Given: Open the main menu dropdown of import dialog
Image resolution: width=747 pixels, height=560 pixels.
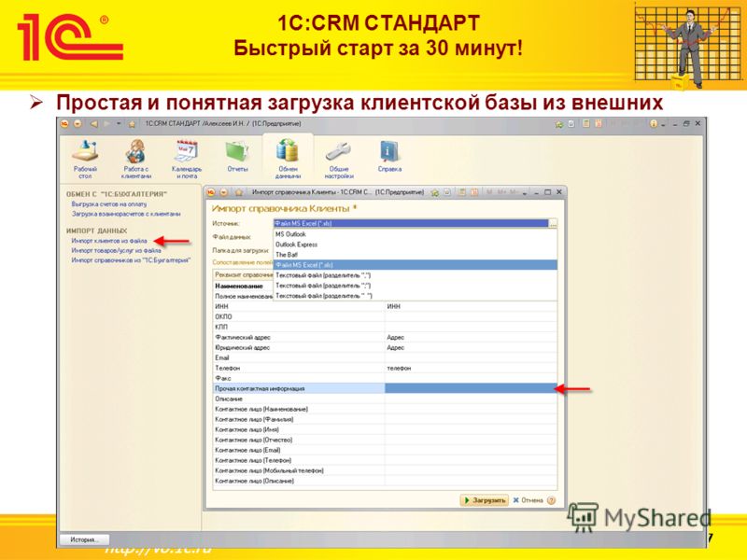Looking at the screenshot, I should (x=223, y=192).
